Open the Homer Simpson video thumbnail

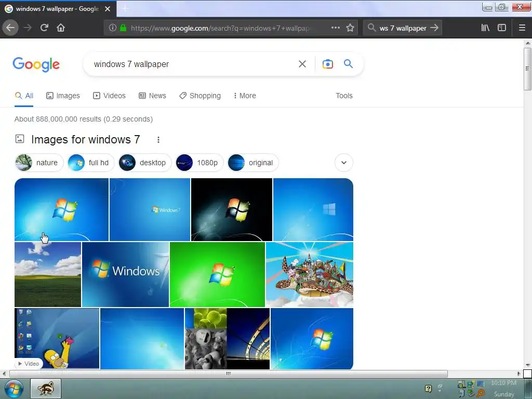pos(57,338)
